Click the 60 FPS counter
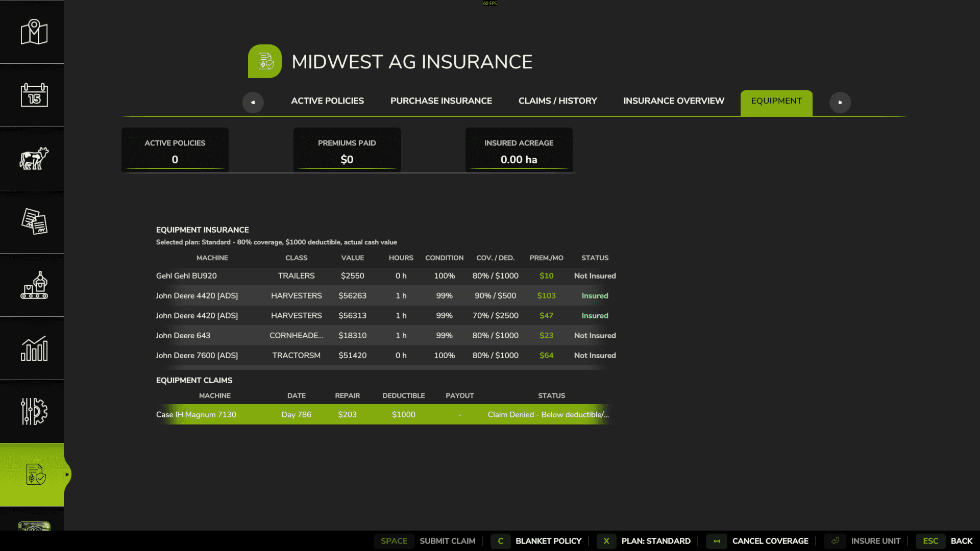Viewport: 980px width, 551px height. coord(489,3)
